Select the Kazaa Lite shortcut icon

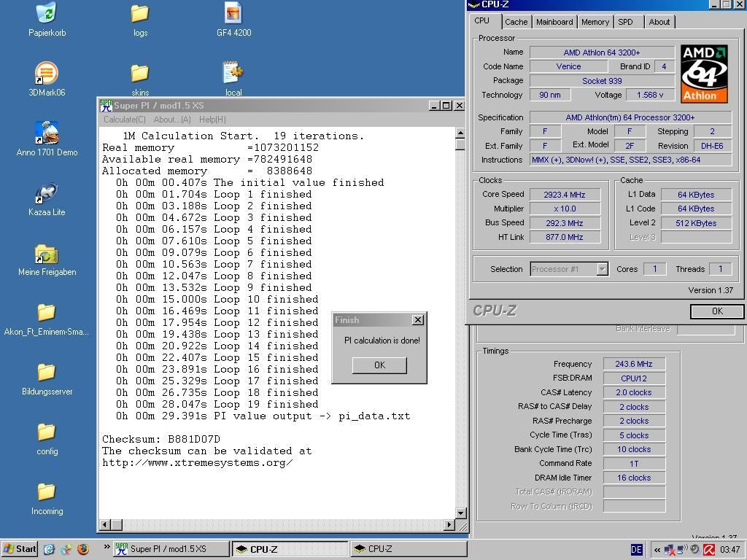click(47, 193)
